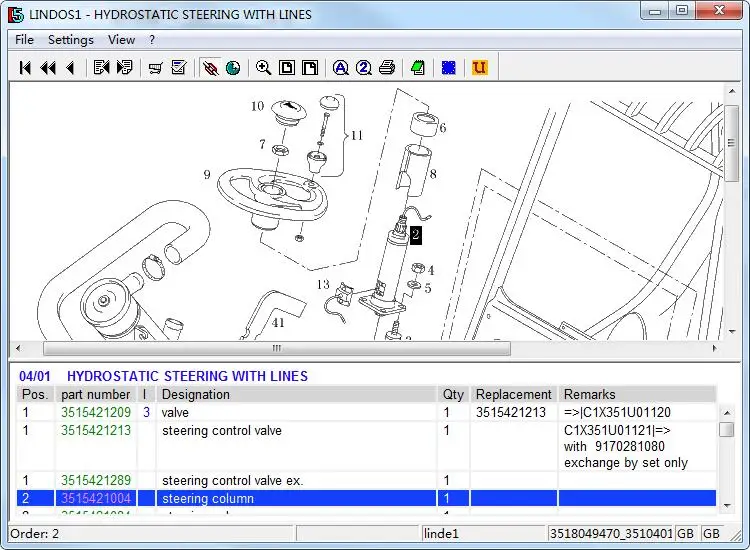
Task: Click replacement number 3515421213
Action: tap(511, 412)
